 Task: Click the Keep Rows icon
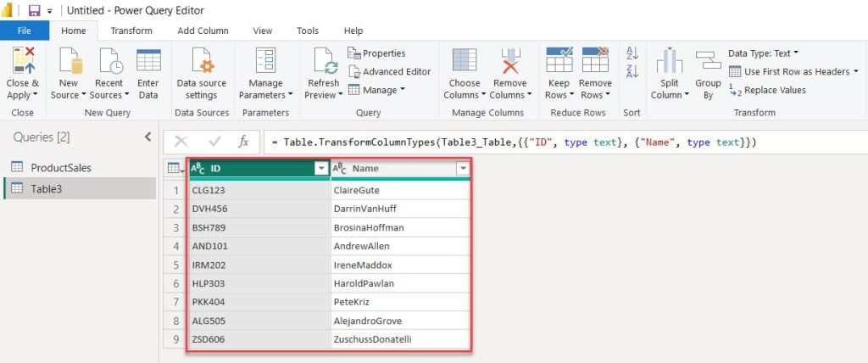559,60
